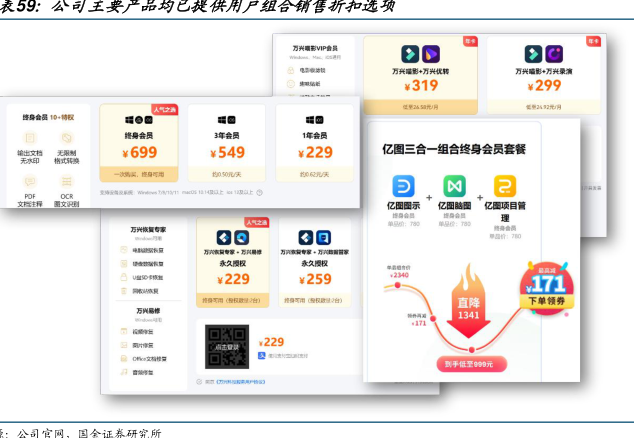Click the 无限制格式转换 feature icon

(67, 138)
